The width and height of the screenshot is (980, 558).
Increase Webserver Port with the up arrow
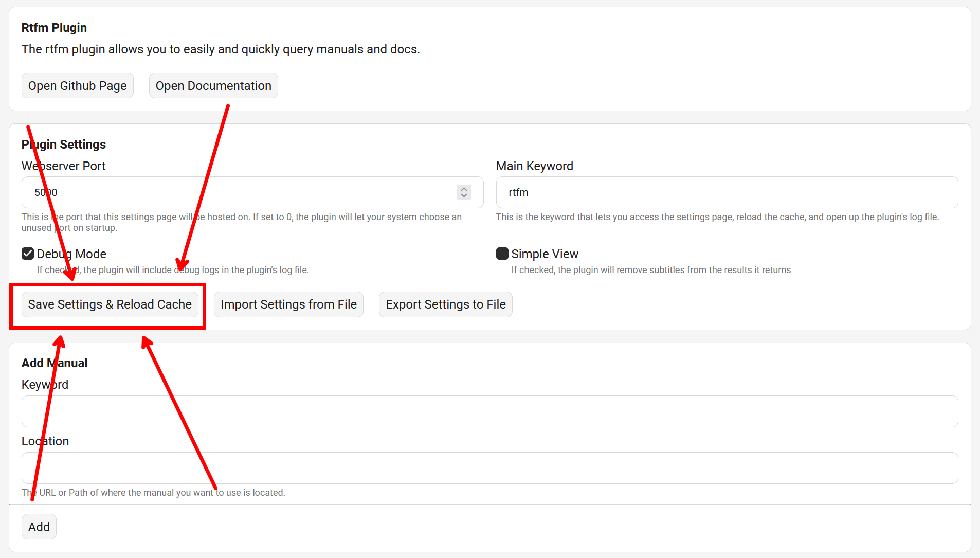tap(464, 189)
